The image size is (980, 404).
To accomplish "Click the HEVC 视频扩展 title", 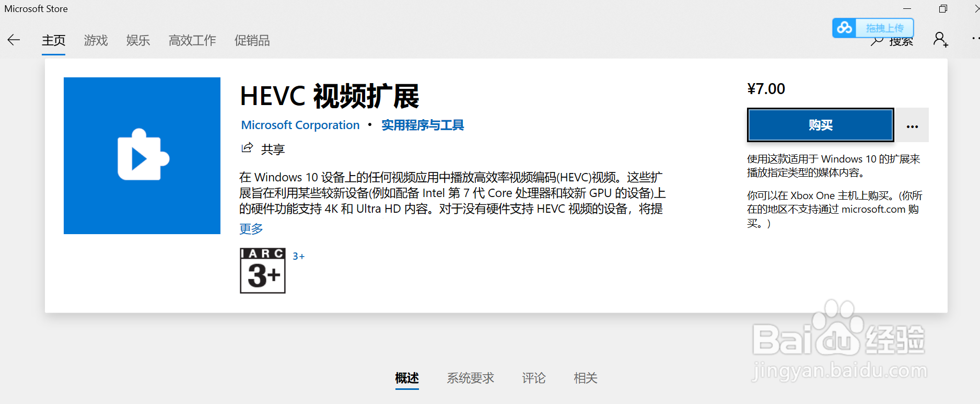I will (330, 96).
